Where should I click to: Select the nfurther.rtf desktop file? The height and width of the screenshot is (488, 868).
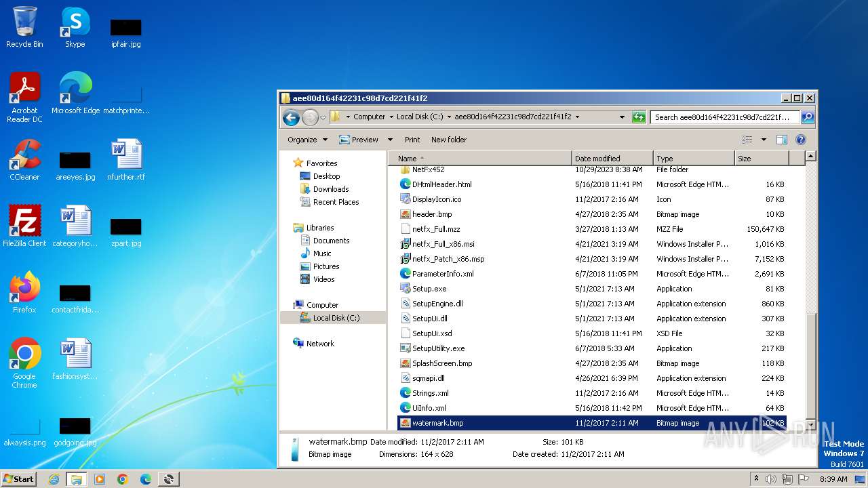126,161
